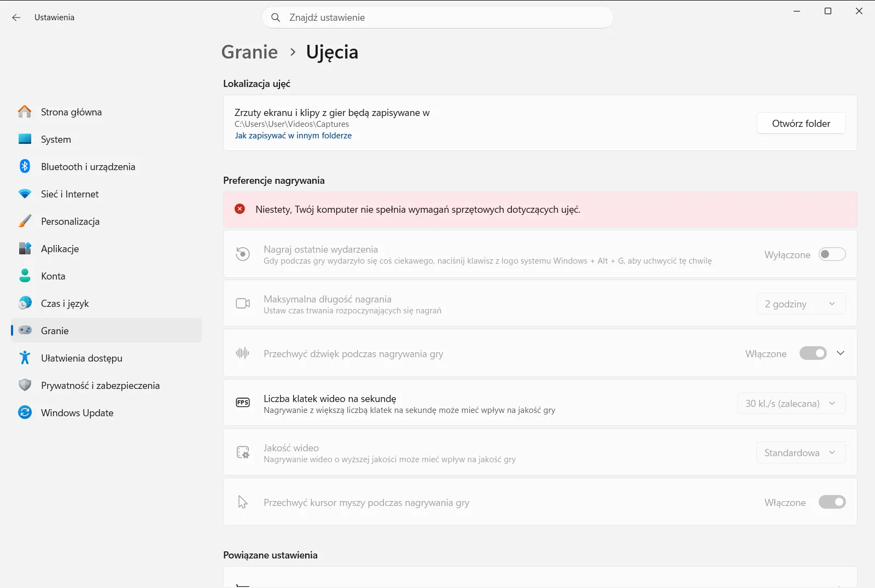Screen dimensions: 875x588
Task: Click the mouse cursor capture icon
Action: coord(243,502)
